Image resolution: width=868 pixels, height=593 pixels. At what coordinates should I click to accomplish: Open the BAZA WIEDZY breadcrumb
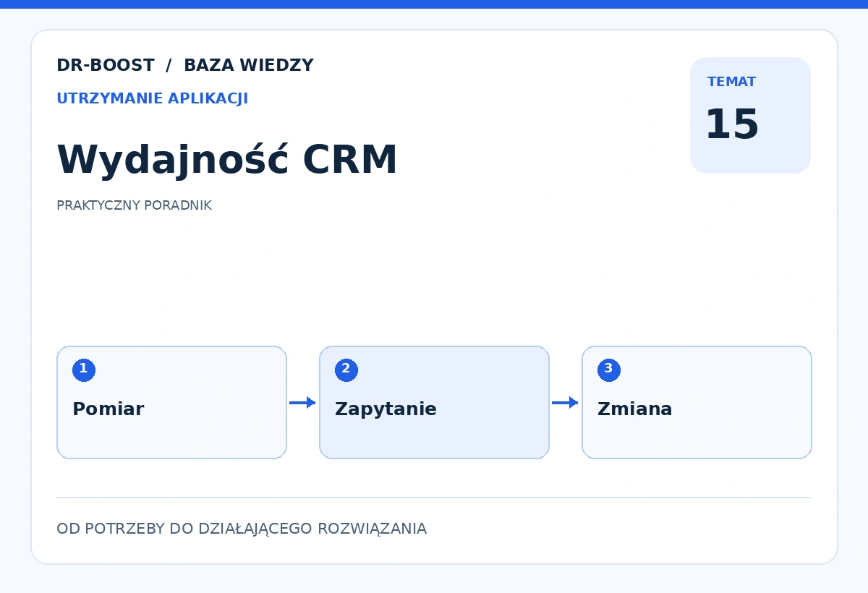(x=249, y=66)
